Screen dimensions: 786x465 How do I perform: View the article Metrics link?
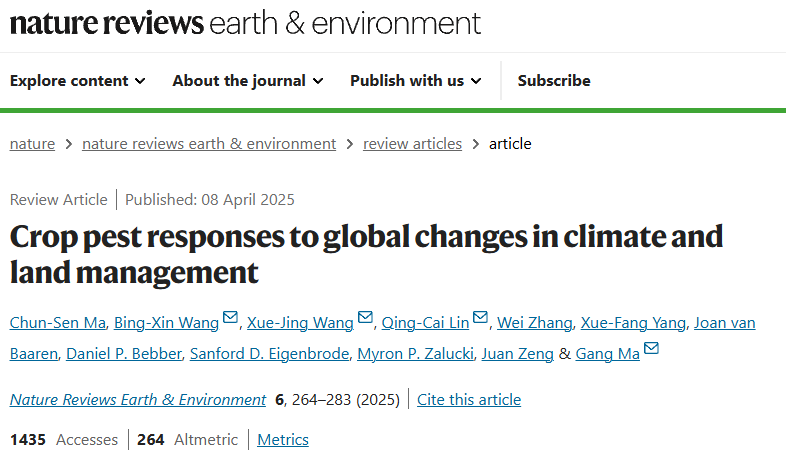[x=283, y=439]
